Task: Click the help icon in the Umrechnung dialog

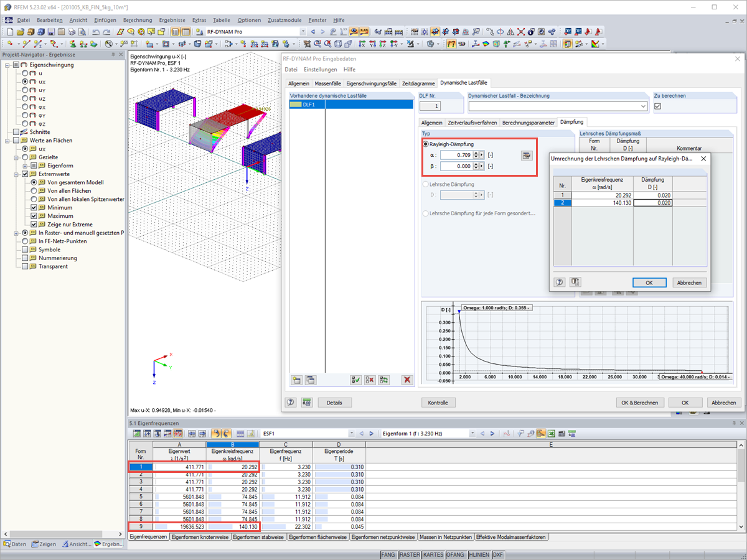Action: (560, 282)
